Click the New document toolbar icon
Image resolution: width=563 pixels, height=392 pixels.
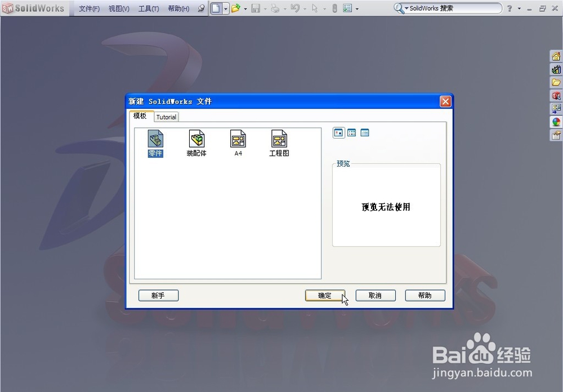pyautogui.click(x=216, y=8)
